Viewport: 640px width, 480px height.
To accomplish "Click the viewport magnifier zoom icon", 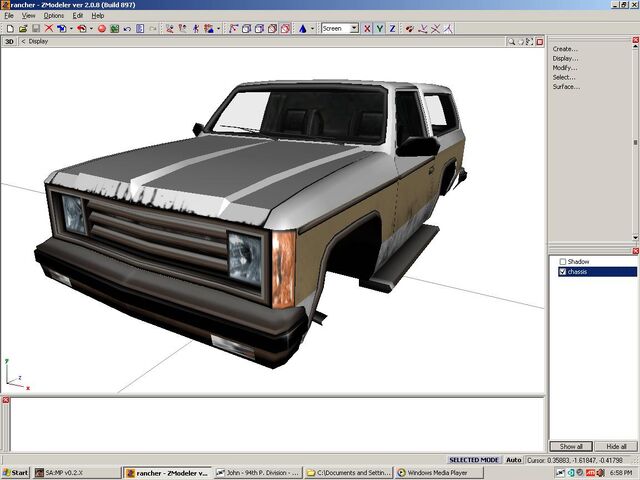I will coord(511,42).
